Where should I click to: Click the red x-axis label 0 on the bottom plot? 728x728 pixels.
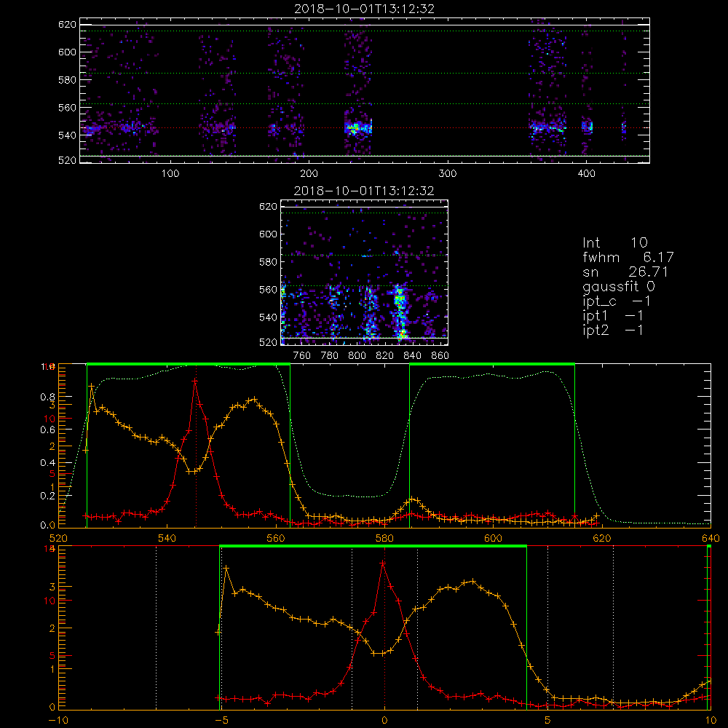pyautogui.click(x=384, y=720)
